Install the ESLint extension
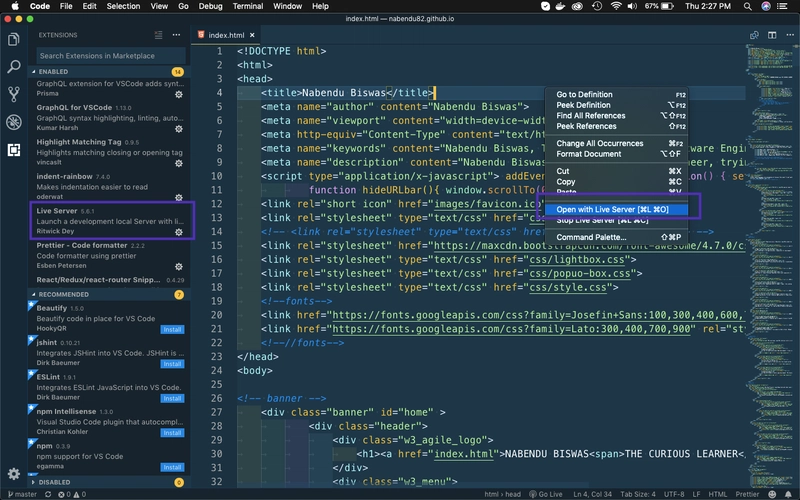Image resolution: width=800 pixels, height=500 pixels. (x=172, y=398)
